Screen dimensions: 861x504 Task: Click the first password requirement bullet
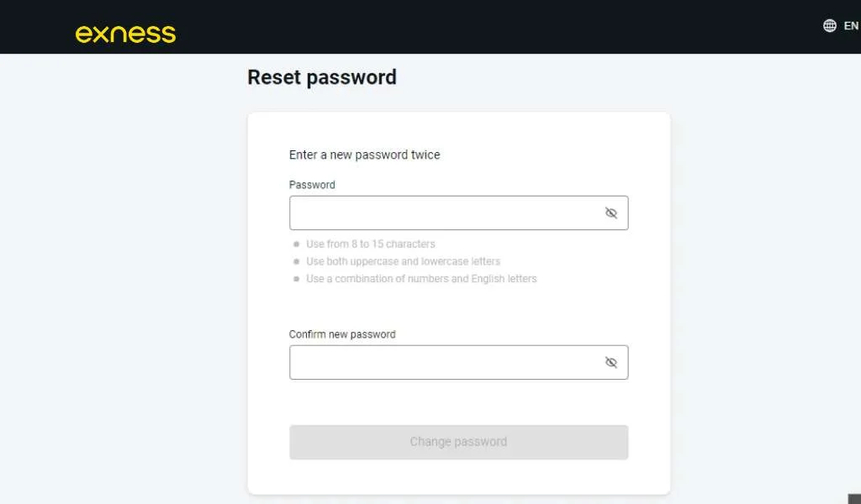[x=296, y=244]
